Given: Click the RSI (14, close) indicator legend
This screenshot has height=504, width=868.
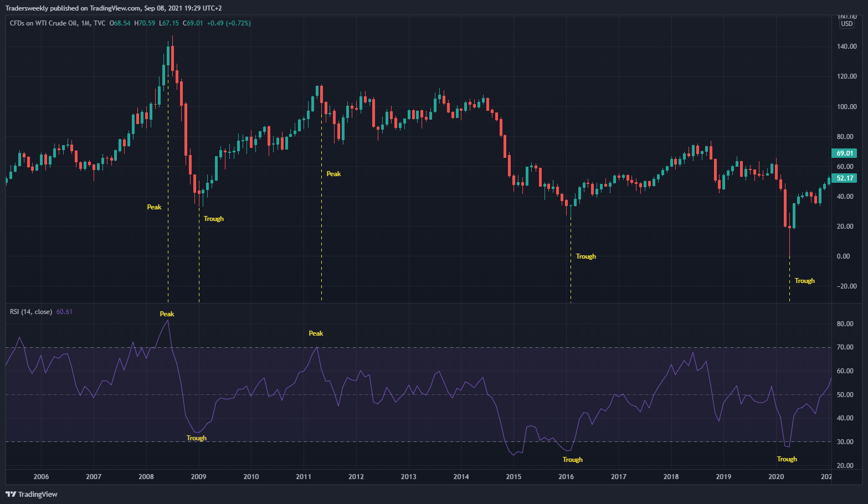Looking at the screenshot, I should click(x=31, y=312).
